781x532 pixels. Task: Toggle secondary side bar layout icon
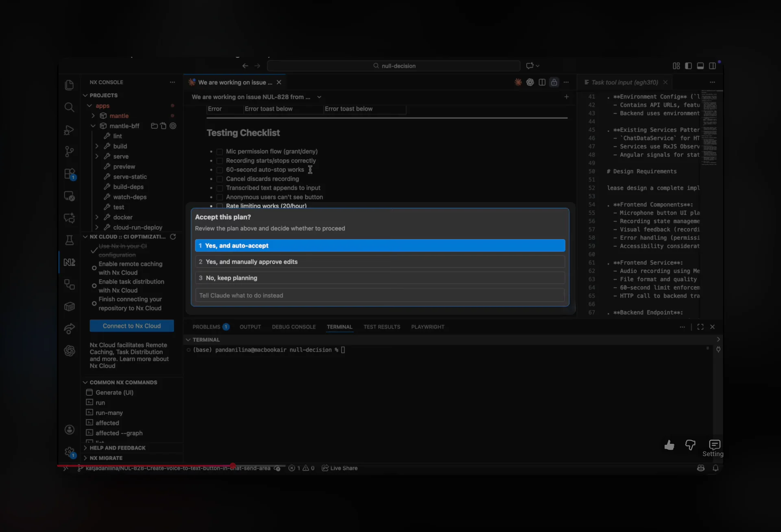tap(712, 66)
